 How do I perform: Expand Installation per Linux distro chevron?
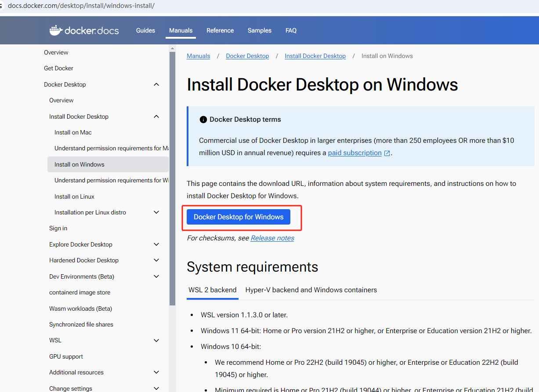point(156,212)
